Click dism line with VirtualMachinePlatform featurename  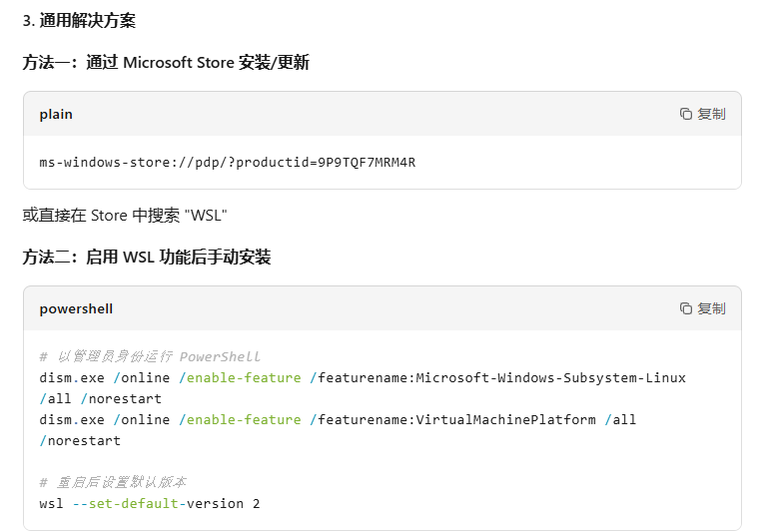point(338,420)
